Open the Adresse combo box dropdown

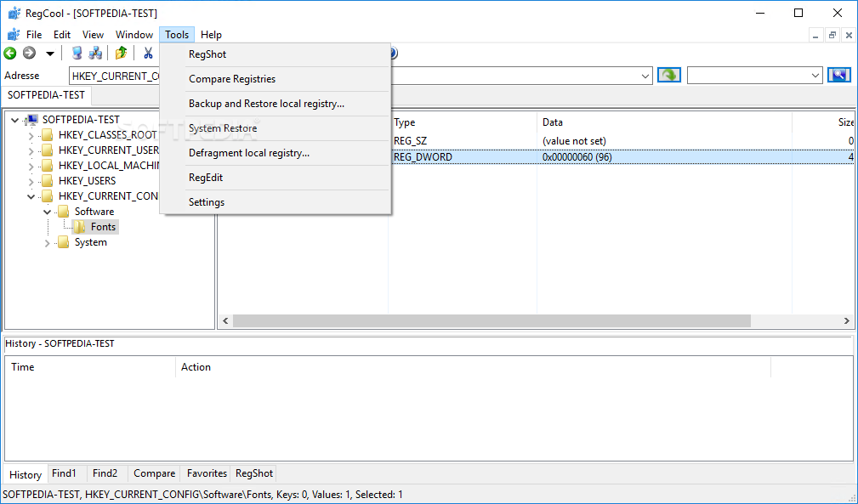(x=645, y=76)
